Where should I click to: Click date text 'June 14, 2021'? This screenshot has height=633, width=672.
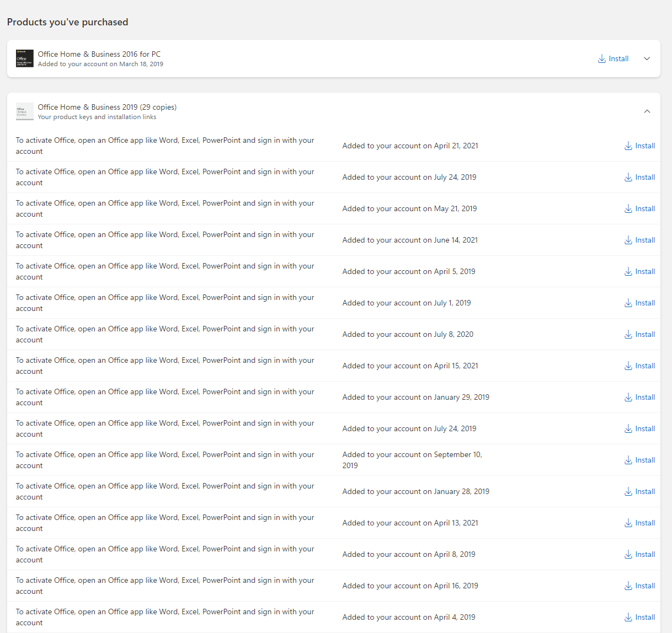[456, 240]
